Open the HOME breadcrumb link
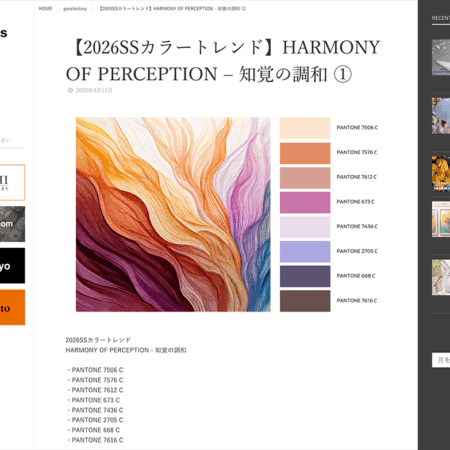 pos(45,9)
